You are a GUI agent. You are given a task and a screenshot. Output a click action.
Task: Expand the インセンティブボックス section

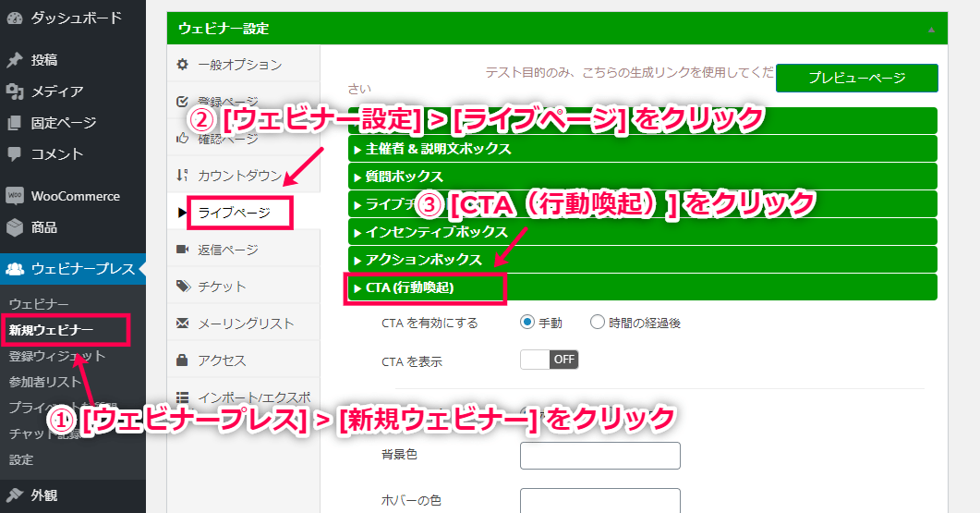(x=643, y=231)
